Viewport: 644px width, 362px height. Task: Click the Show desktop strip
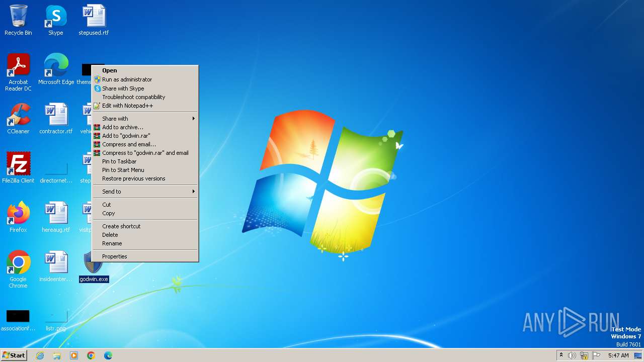(x=638, y=355)
